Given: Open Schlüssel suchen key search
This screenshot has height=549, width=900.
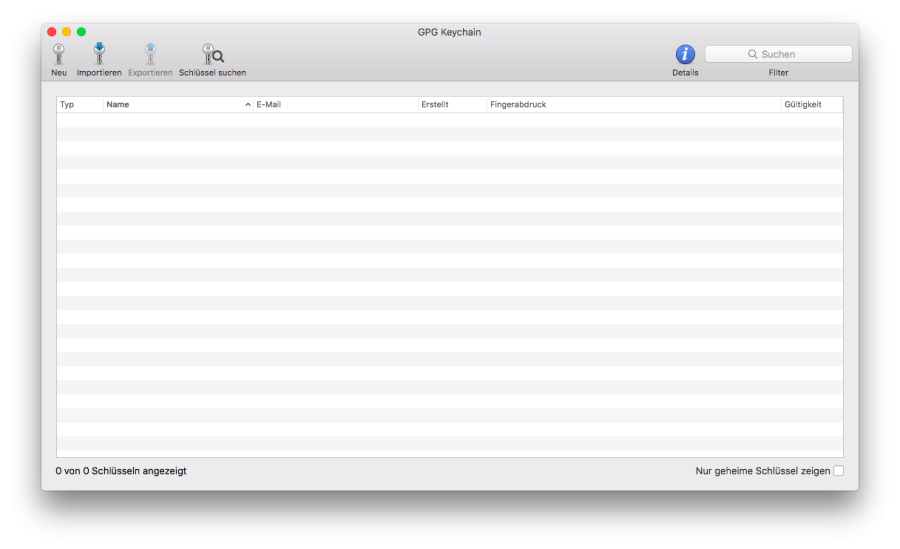Looking at the screenshot, I should [x=212, y=55].
